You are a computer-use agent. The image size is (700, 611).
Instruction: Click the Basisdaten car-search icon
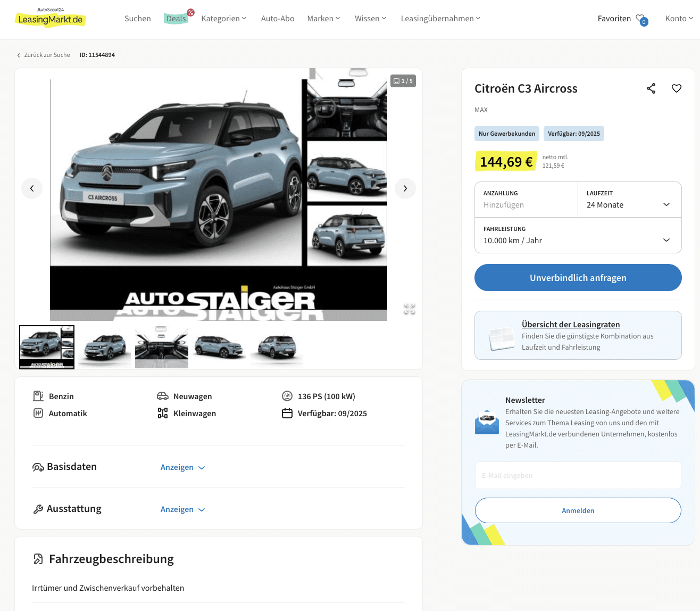[38, 467]
